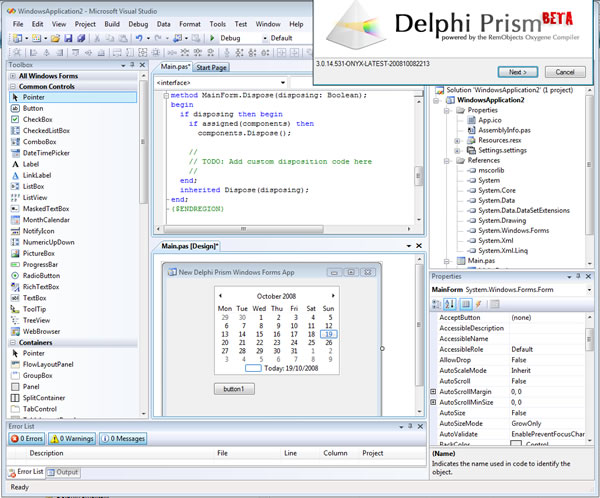Toggle the 0 Warnings filter

(x=72, y=438)
